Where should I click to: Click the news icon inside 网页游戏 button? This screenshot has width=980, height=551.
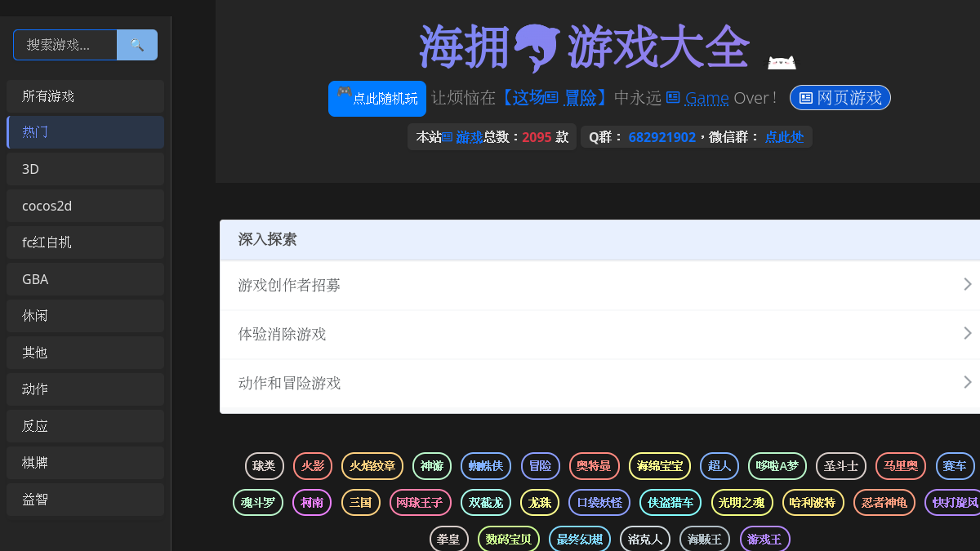[x=806, y=98]
